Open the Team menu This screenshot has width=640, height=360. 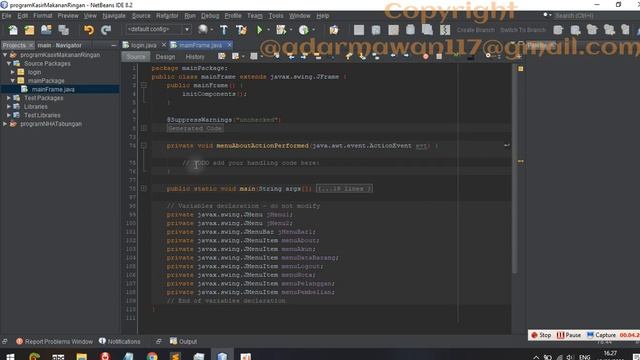pos(255,16)
